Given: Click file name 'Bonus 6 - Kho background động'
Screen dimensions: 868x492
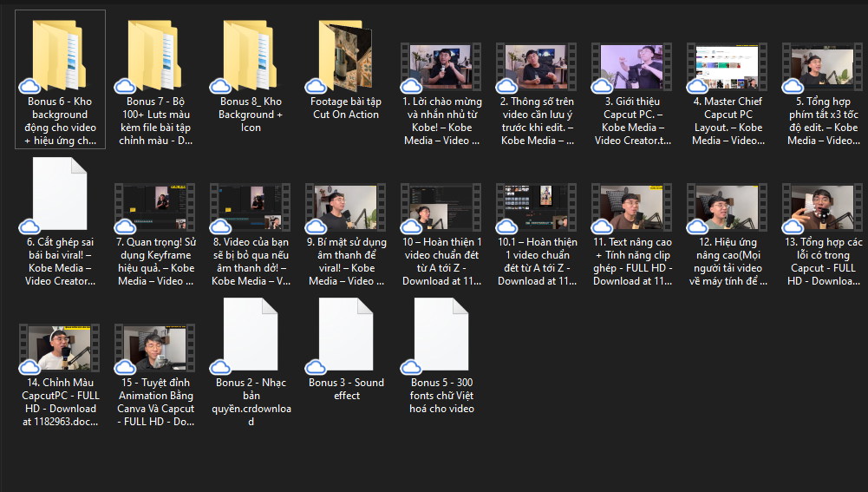Looking at the screenshot, I should (60, 121).
